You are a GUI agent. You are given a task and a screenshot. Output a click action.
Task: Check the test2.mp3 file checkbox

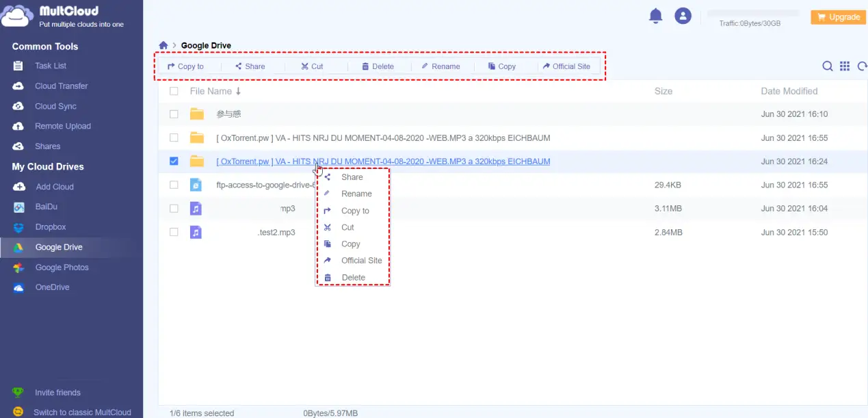(x=174, y=232)
